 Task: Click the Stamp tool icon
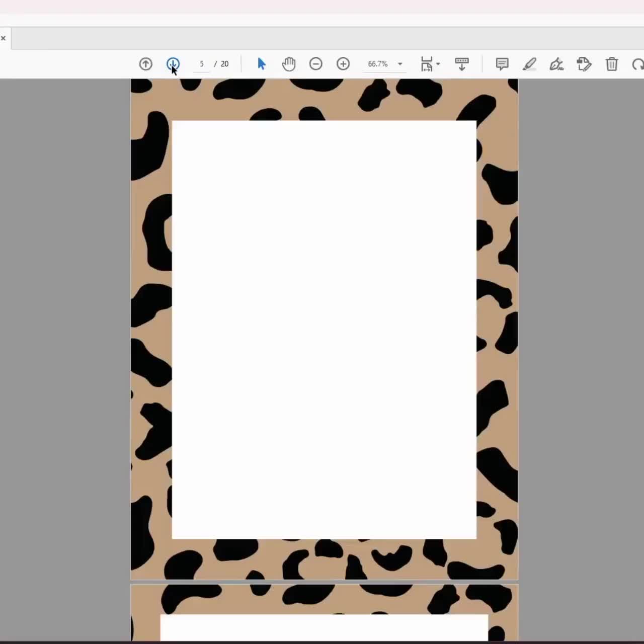(x=584, y=64)
